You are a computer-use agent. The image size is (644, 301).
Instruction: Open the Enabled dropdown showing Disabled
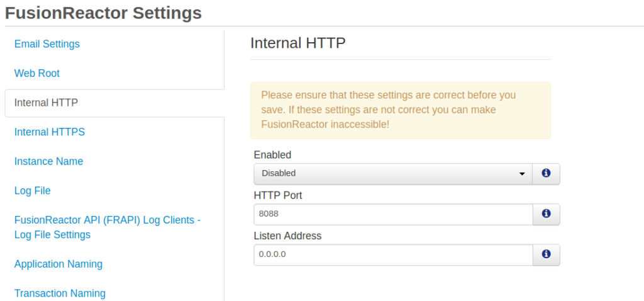pos(393,174)
